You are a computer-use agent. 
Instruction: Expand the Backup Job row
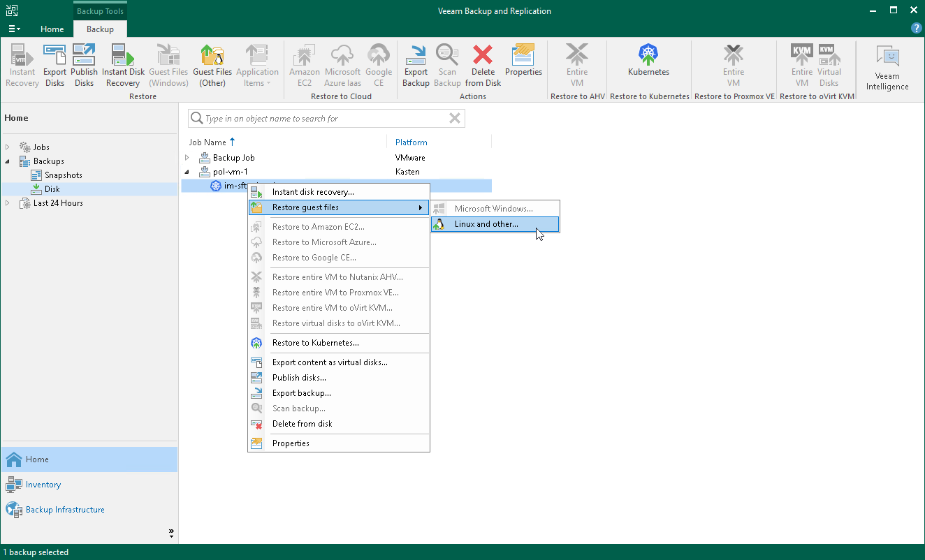tap(187, 158)
